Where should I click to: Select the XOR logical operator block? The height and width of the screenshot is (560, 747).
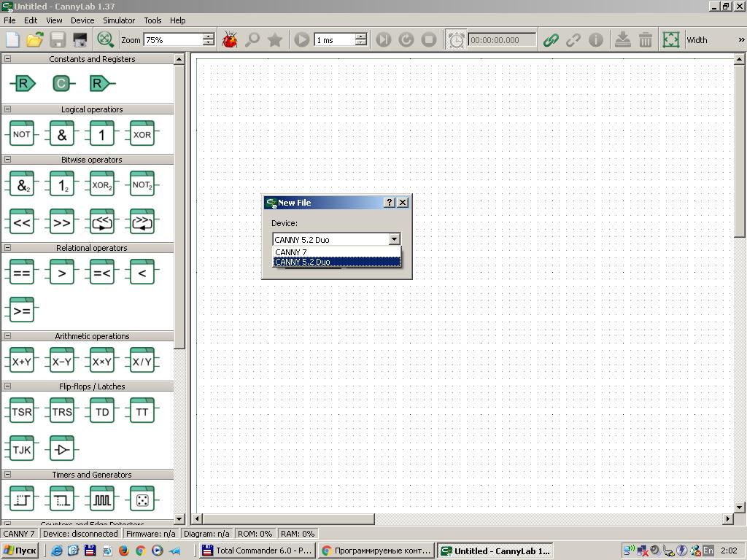click(x=142, y=133)
